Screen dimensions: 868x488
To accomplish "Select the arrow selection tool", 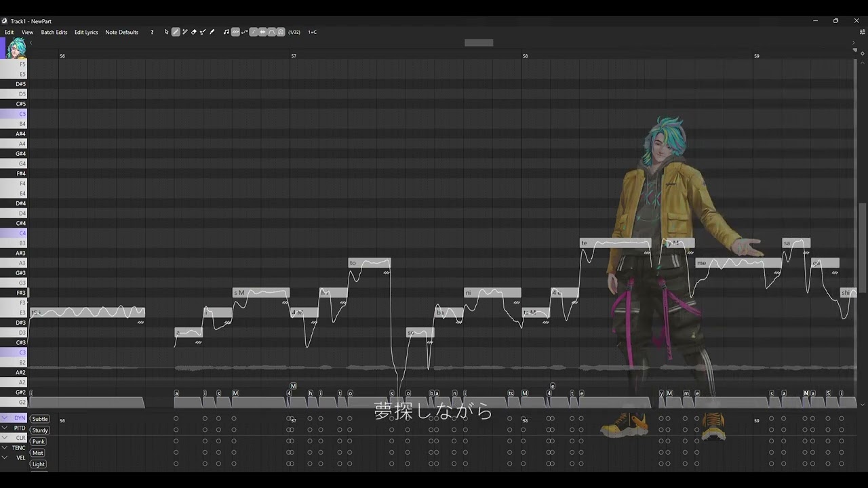I will 167,32.
